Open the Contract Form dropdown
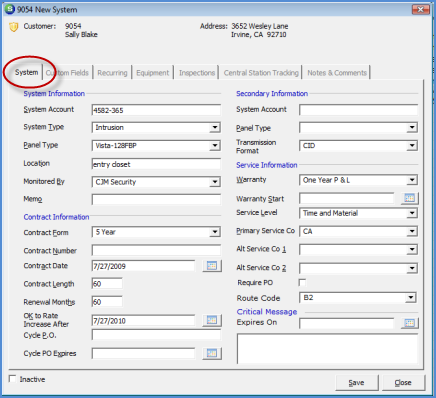This screenshot has height=398, width=436. pos(215,232)
